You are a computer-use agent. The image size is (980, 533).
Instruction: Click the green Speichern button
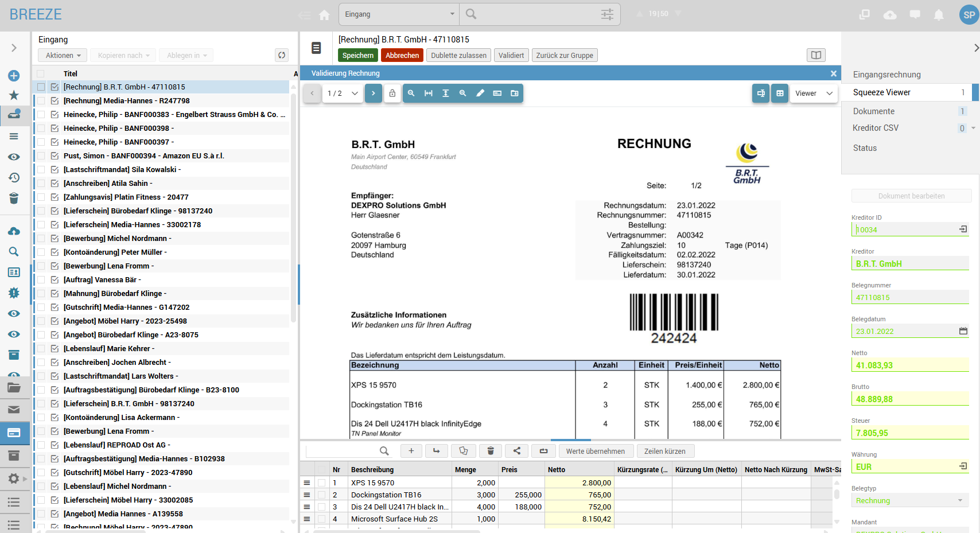pyautogui.click(x=358, y=55)
